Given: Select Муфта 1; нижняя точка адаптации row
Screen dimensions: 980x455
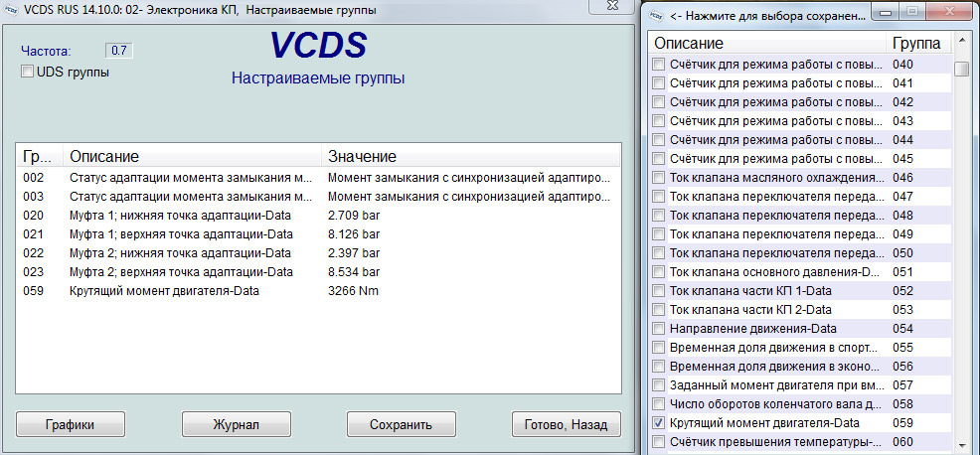Looking at the screenshot, I should click(318, 216).
